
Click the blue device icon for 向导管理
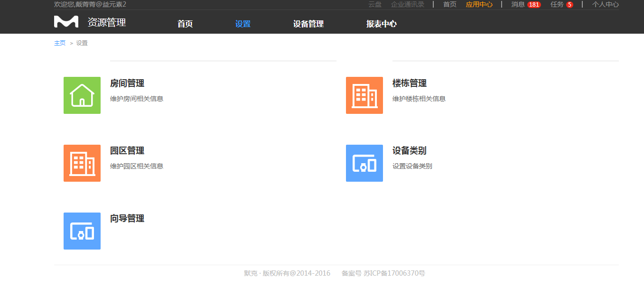82,231
